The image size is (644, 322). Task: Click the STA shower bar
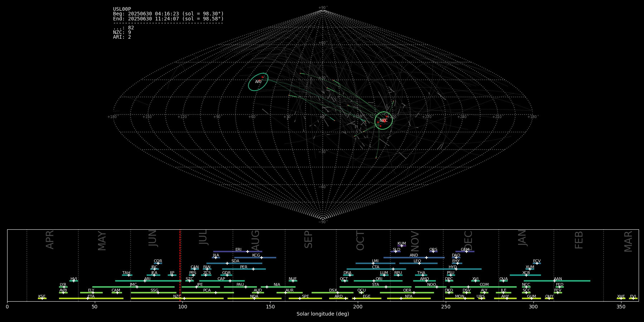click(x=375, y=287)
